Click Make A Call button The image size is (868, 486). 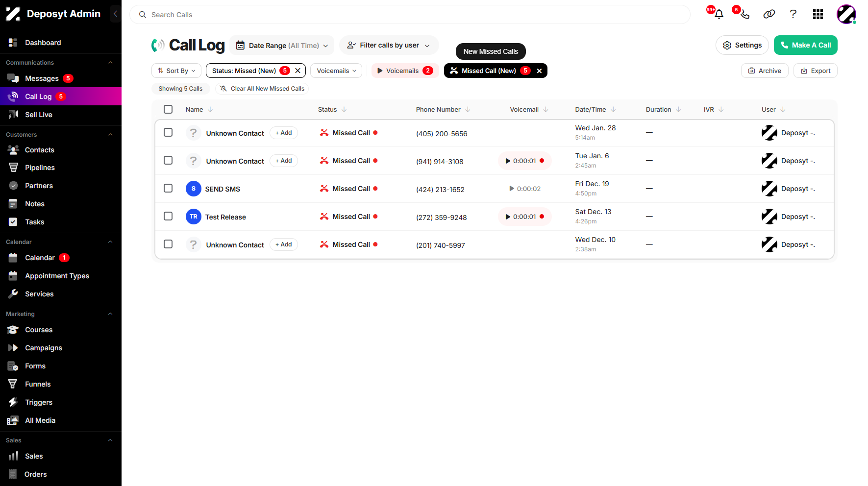pyautogui.click(x=805, y=45)
